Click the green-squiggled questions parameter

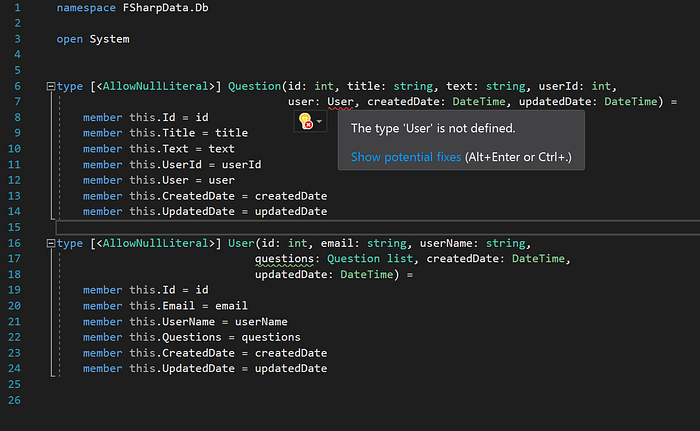pyautogui.click(x=284, y=259)
